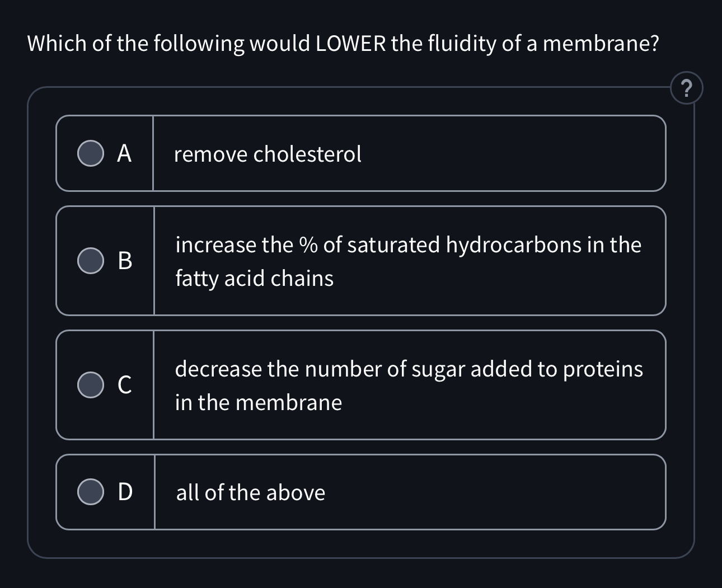Select answer row C
The height and width of the screenshot is (588, 722).
point(361,384)
